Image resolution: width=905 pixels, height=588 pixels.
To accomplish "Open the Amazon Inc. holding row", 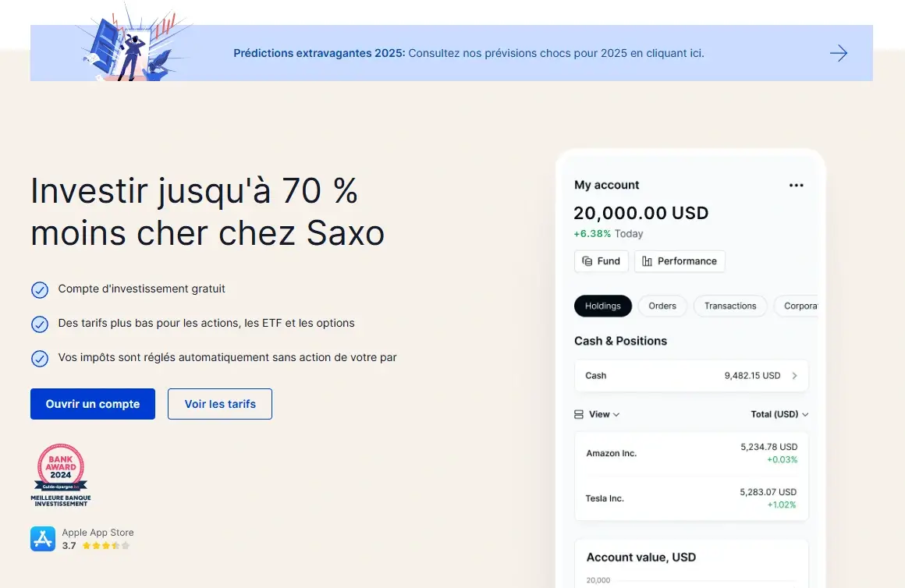I will tap(691, 453).
